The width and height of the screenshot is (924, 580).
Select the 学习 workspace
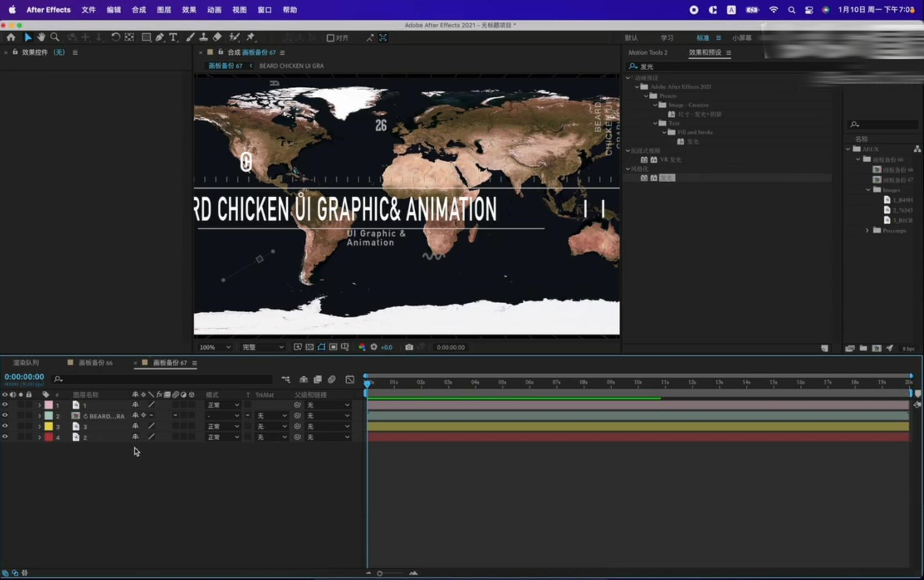667,38
